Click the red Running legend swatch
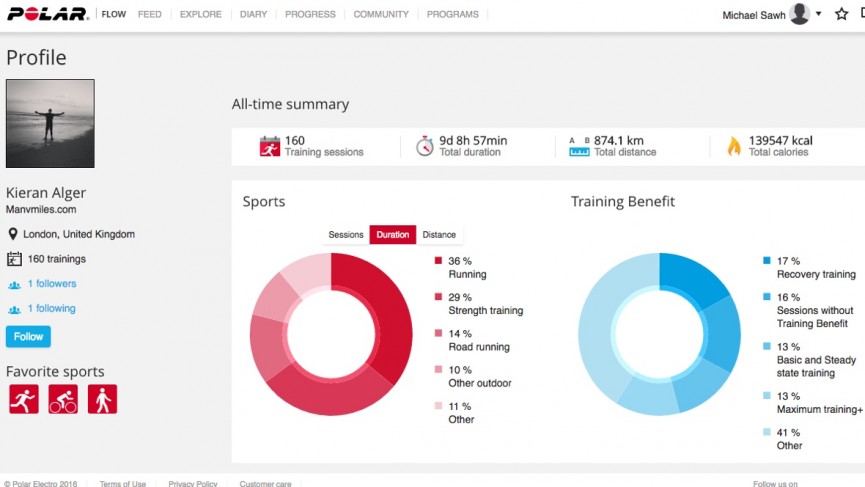Screen dimensions: 865x487 (x=438, y=261)
